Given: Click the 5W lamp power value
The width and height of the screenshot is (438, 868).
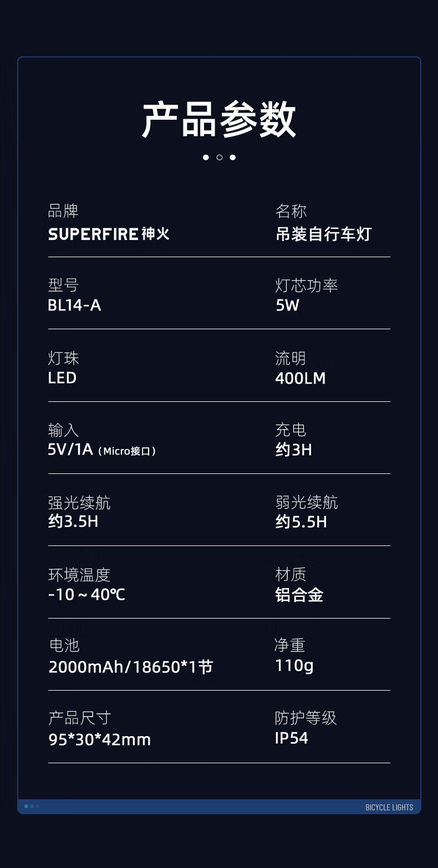Looking at the screenshot, I should tap(287, 305).
